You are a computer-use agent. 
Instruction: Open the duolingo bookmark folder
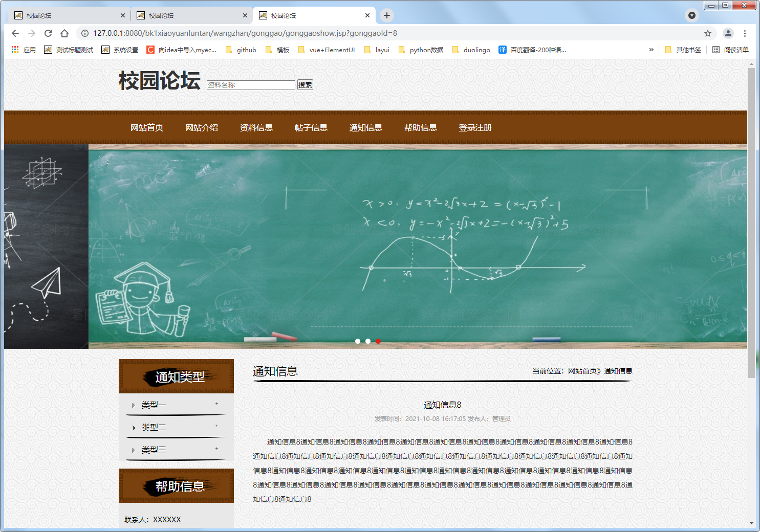coord(471,50)
